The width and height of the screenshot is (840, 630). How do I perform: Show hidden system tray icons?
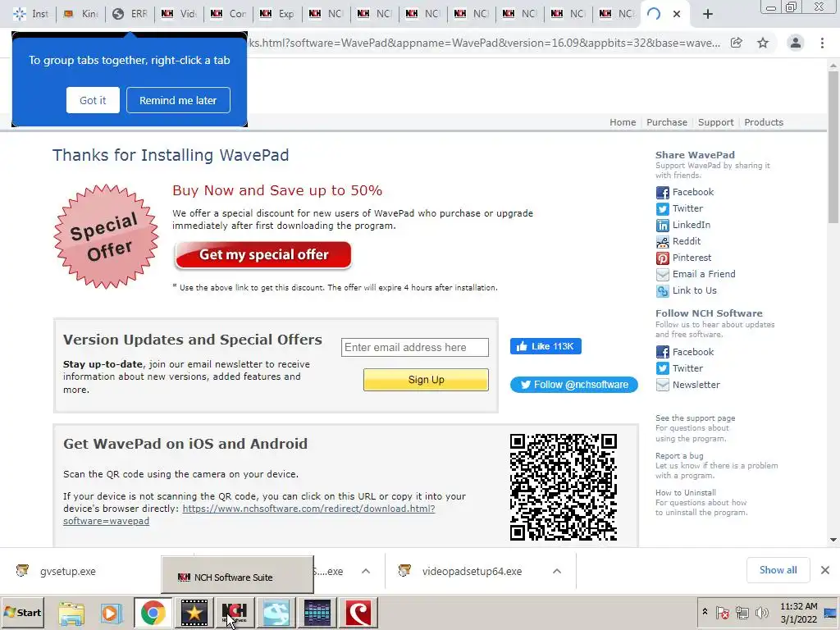pyautogui.click(x=705, y=612)
